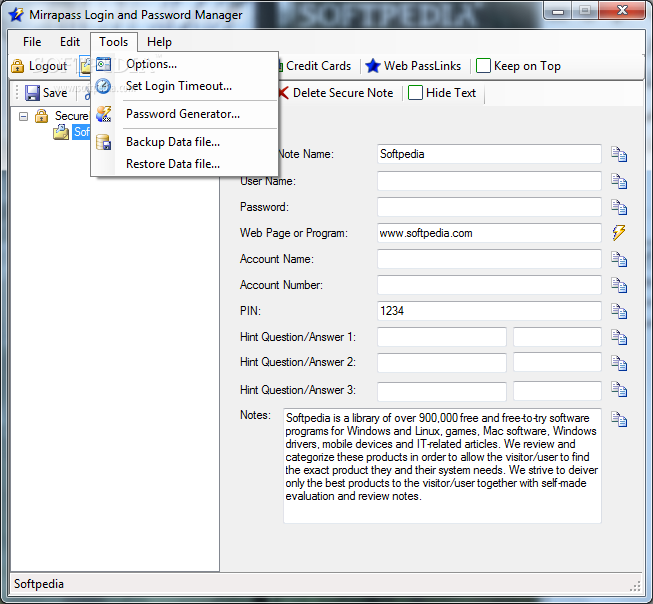Focus the Hint Answer 2 field

pos(557,362)
